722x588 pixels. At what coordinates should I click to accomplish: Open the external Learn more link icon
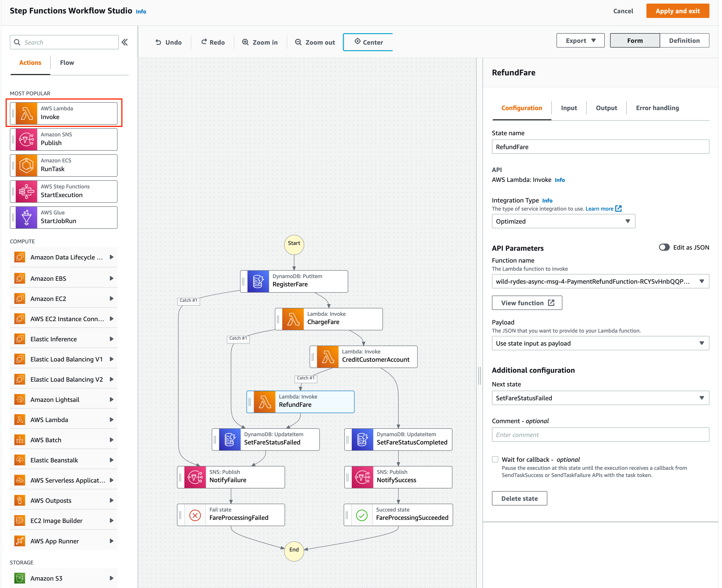point(618,209)
